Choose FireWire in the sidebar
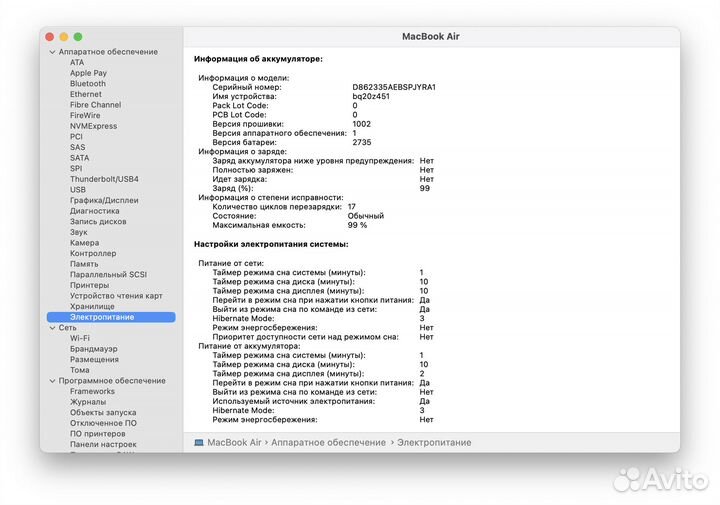This screenshot has height=505, width=720. pyautogui.click(x=85, y=115)
